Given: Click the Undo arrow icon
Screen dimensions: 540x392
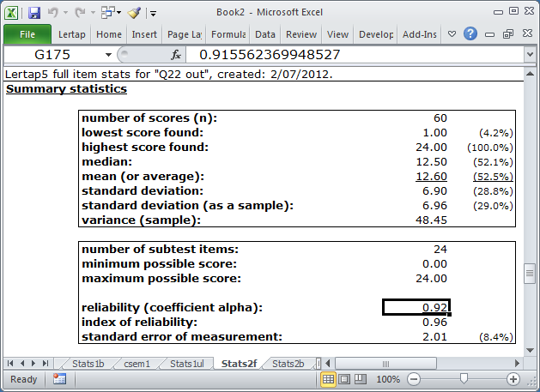Looking at the screenshot, I should 53,12.
